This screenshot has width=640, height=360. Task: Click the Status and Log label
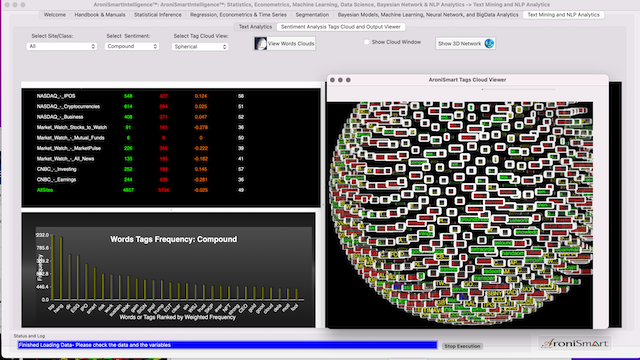[x=29, y=336]
